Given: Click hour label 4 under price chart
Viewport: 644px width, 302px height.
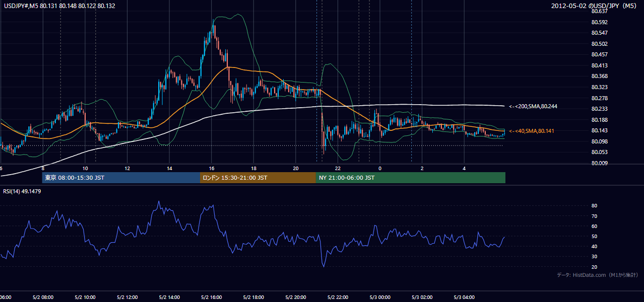Looking at the screenshot, I should (464, 168).
